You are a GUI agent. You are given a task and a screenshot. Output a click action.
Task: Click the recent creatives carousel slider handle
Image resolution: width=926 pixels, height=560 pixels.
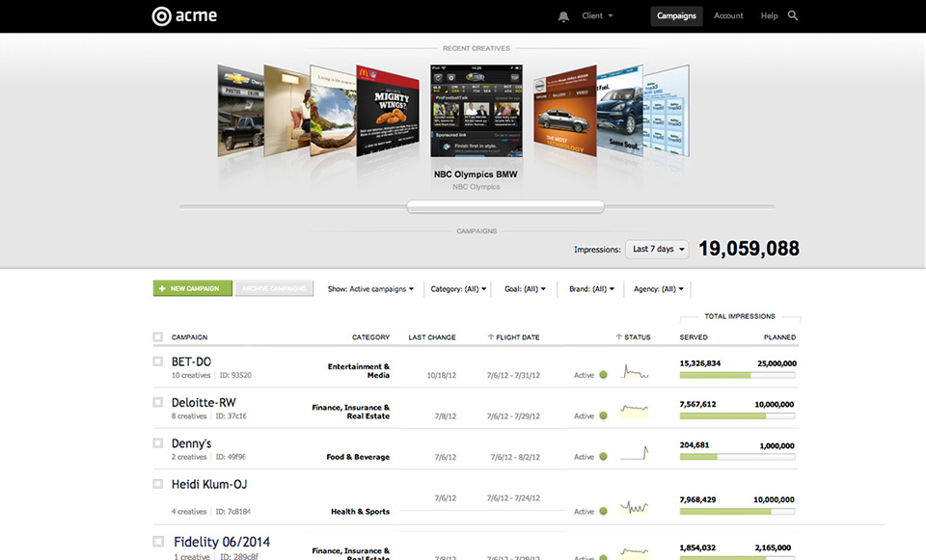pyautogui.click(x=504, y=206)
